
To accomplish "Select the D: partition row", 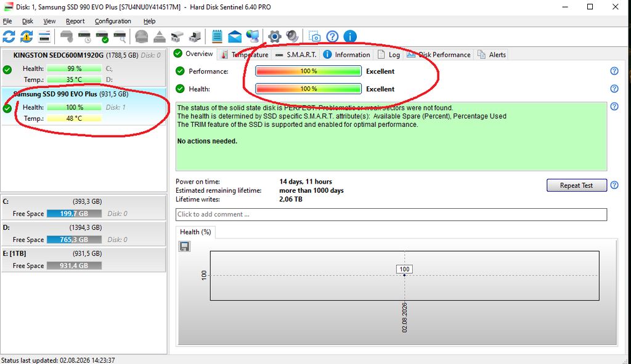I will pyautogui.click(x=84, y=233).
